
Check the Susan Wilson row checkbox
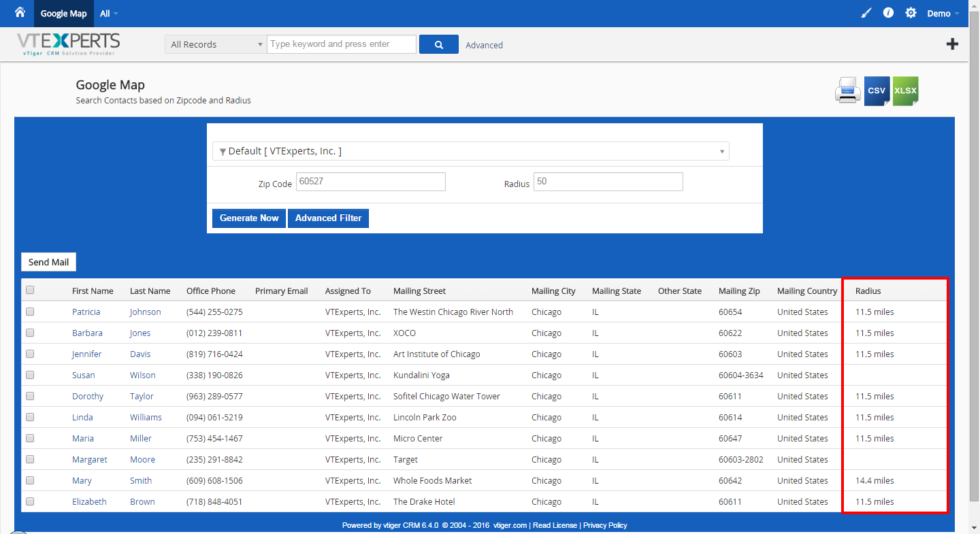click(x=30, y=375)
